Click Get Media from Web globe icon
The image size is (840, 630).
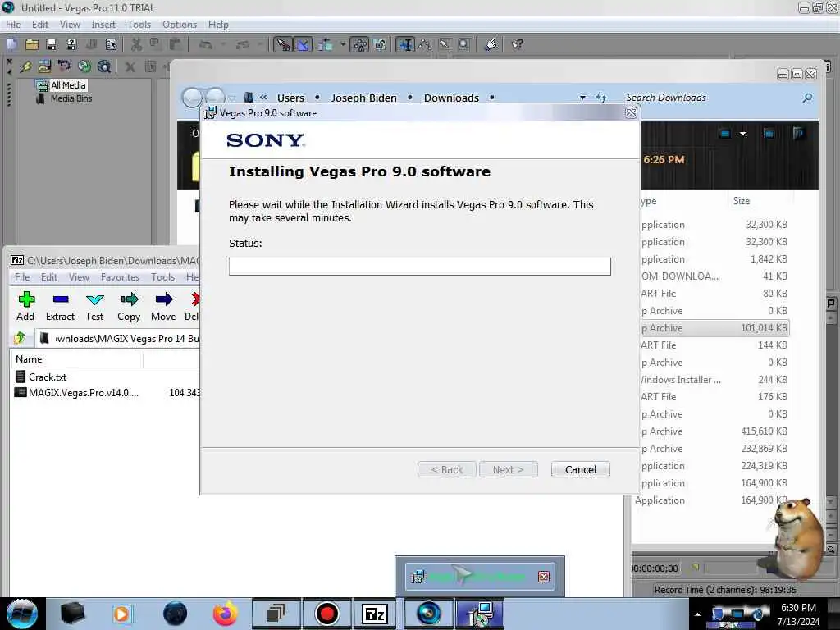[84, 66]
